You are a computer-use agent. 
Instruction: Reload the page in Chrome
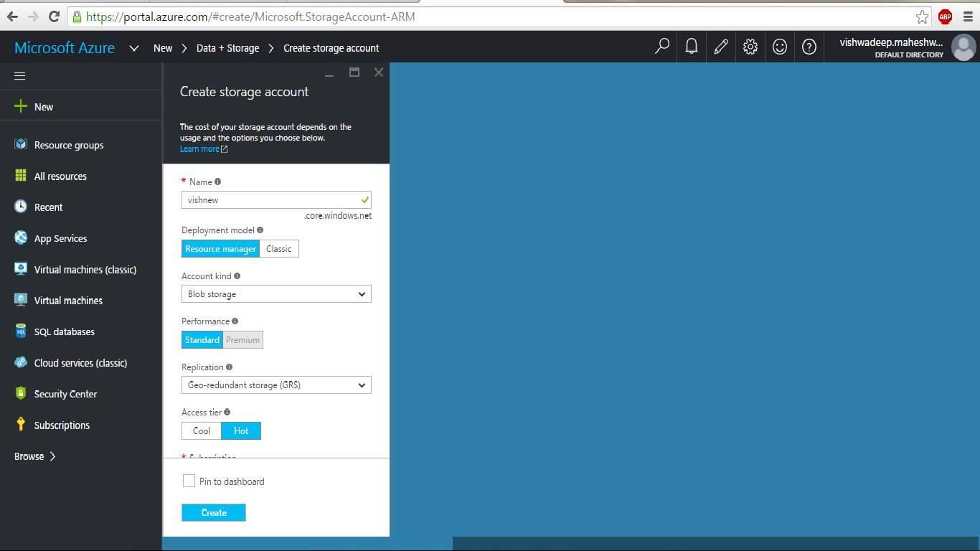click(54, 17)
